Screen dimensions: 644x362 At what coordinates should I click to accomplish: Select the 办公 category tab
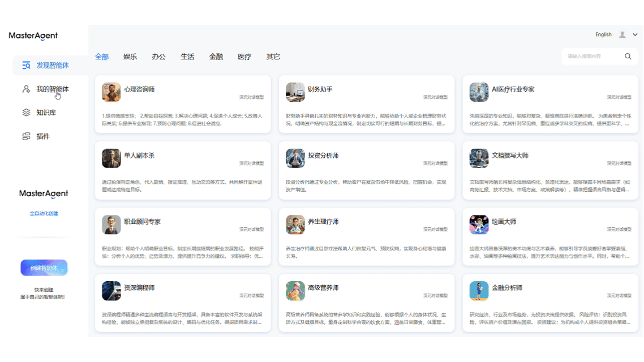click(158, 56)
